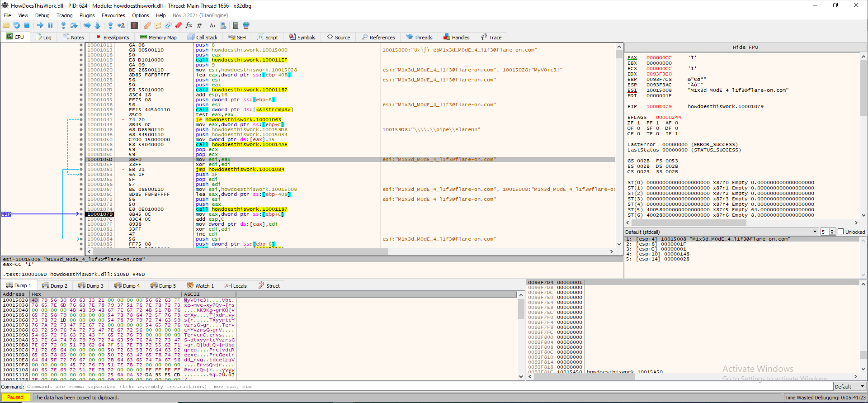Open the Functions fx icon
The image size is (868, 403).
click(189, 25)
